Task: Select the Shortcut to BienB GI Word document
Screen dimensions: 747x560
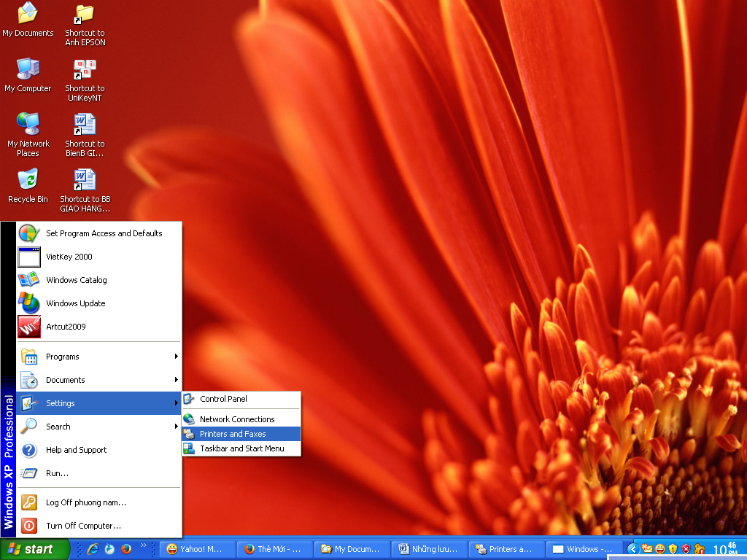Action: (x=85, y=135)
